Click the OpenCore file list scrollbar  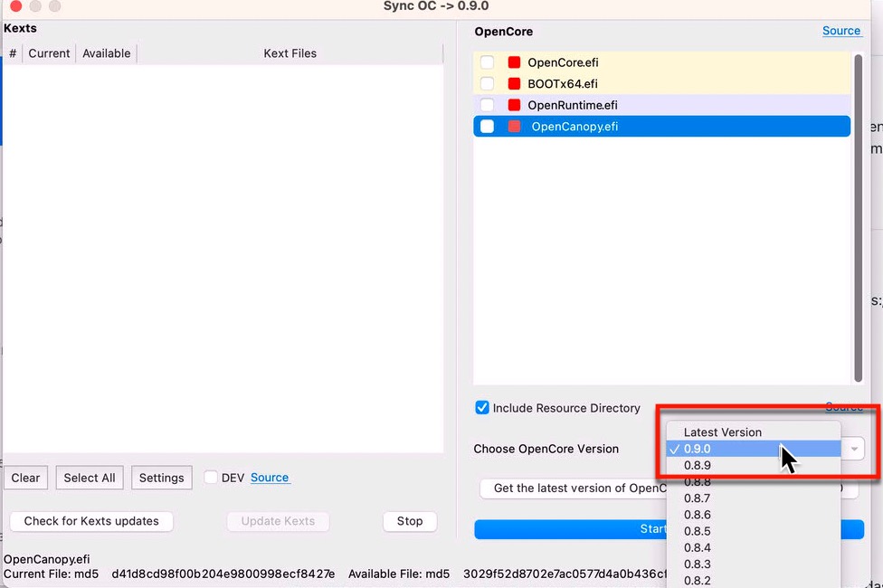coord(859,218)
